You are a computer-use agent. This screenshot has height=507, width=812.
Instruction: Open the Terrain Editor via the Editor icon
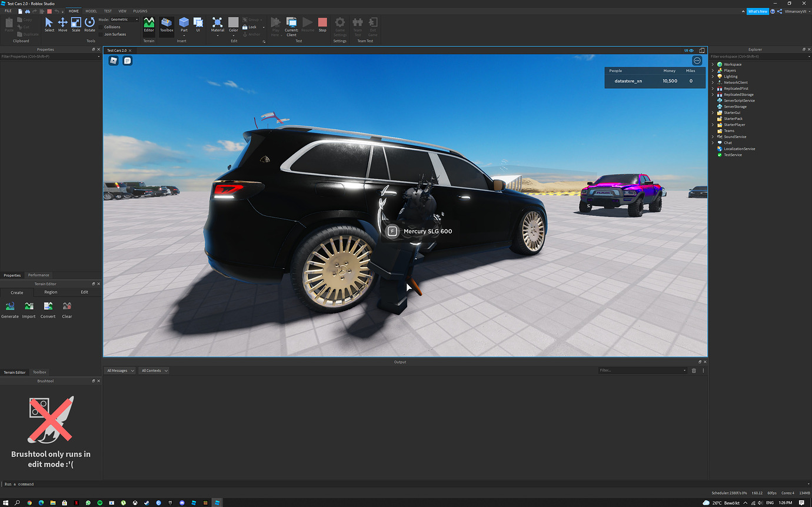click(x=149, y=24)
